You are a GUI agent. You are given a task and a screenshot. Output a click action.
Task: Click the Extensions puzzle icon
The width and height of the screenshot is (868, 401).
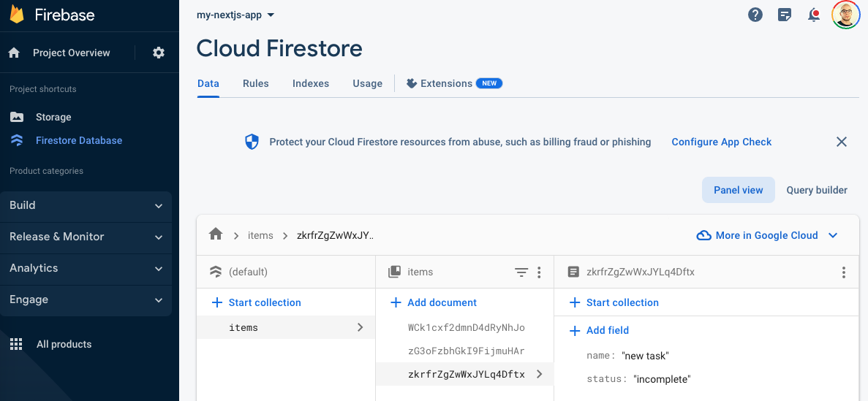coord(411,83)
